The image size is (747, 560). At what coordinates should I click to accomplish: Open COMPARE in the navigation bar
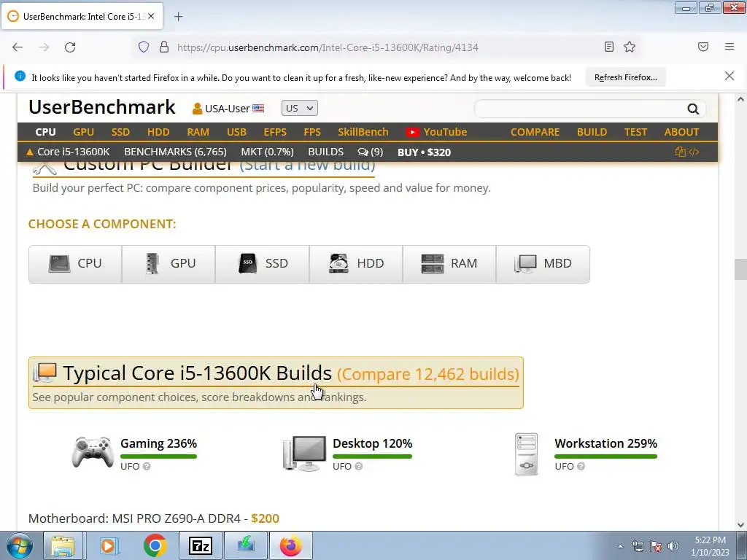point(535,132)
